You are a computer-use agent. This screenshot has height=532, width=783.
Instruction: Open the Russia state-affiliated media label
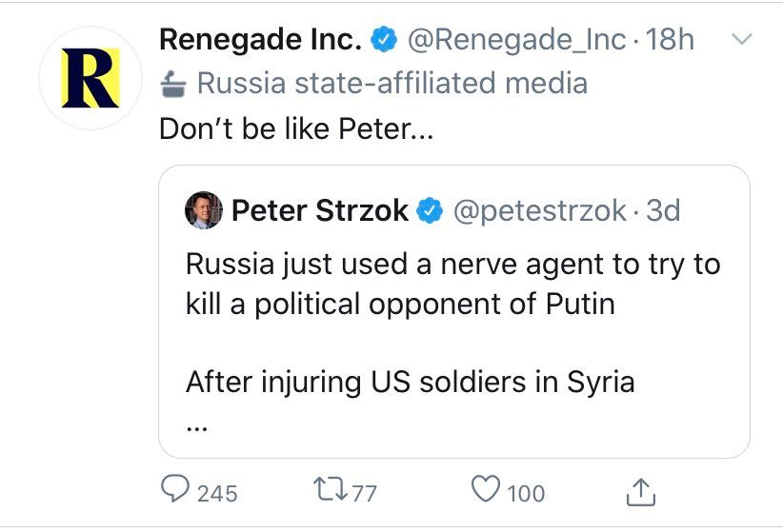click(x=392, y=83)
